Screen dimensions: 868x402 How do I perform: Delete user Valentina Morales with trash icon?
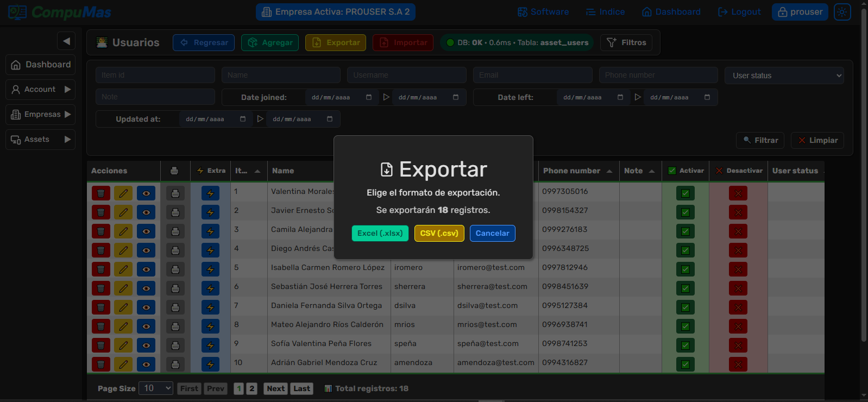point(101,193)
